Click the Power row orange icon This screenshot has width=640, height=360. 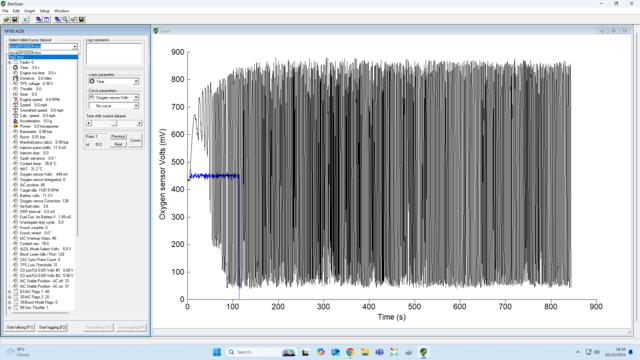point(16,126)
